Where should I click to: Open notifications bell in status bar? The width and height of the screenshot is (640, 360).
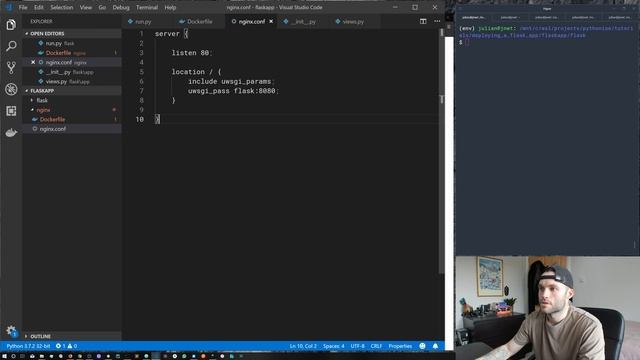tap(435, 346)
